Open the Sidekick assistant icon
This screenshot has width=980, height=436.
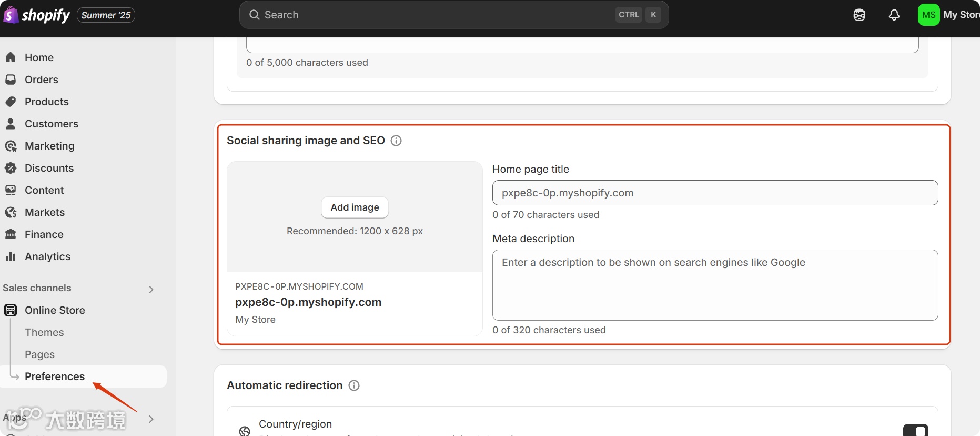pyautogui.click(x=859, y=15)
